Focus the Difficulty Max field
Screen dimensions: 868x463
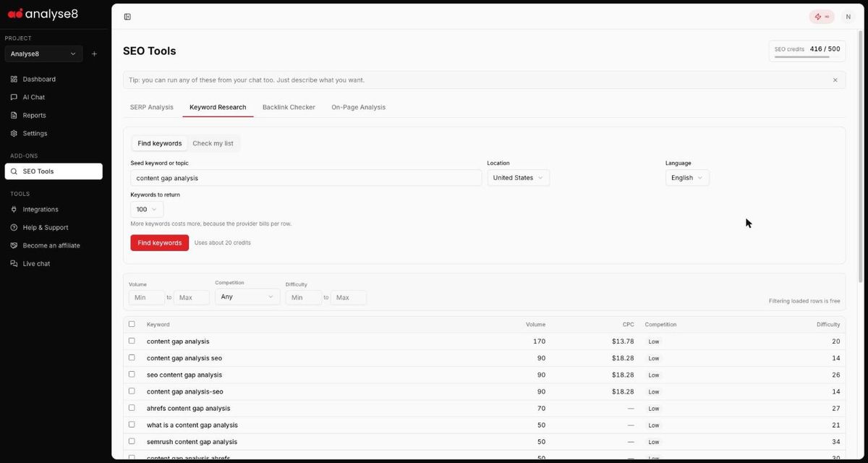[x=349, y=297]
